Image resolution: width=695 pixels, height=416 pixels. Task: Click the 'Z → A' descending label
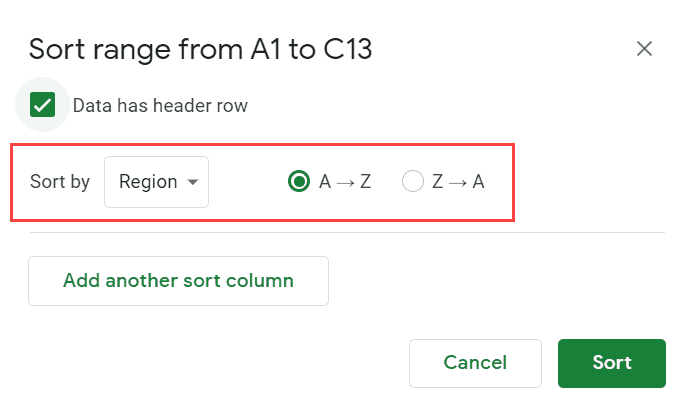(x=458, y=182)
